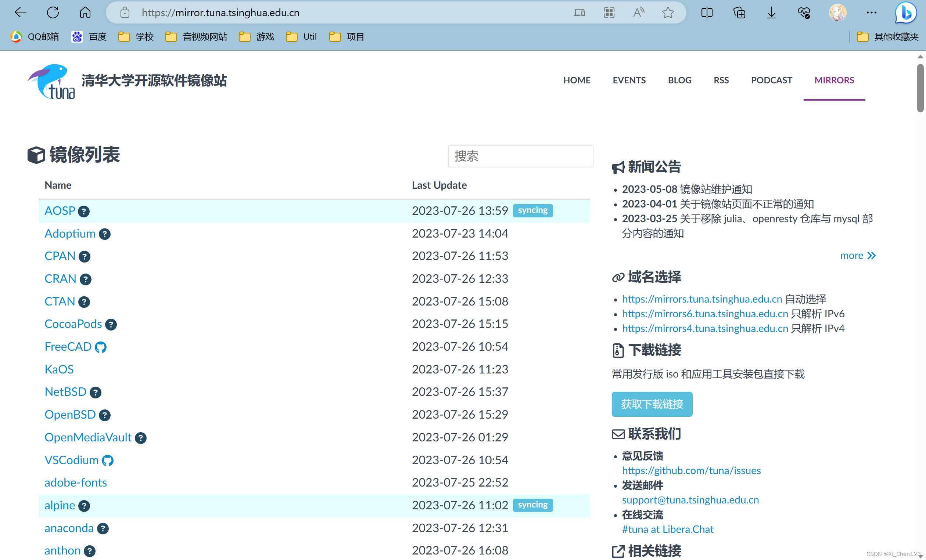The width and height of the screenshot is (926, 560).
Task: Click the page vertical scrollbar thumb
Action: [x=920, y=88]
